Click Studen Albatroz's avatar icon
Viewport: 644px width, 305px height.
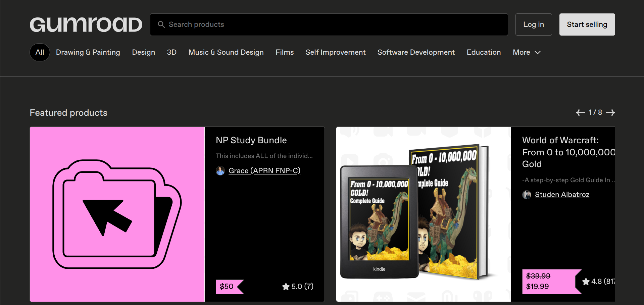527,195
